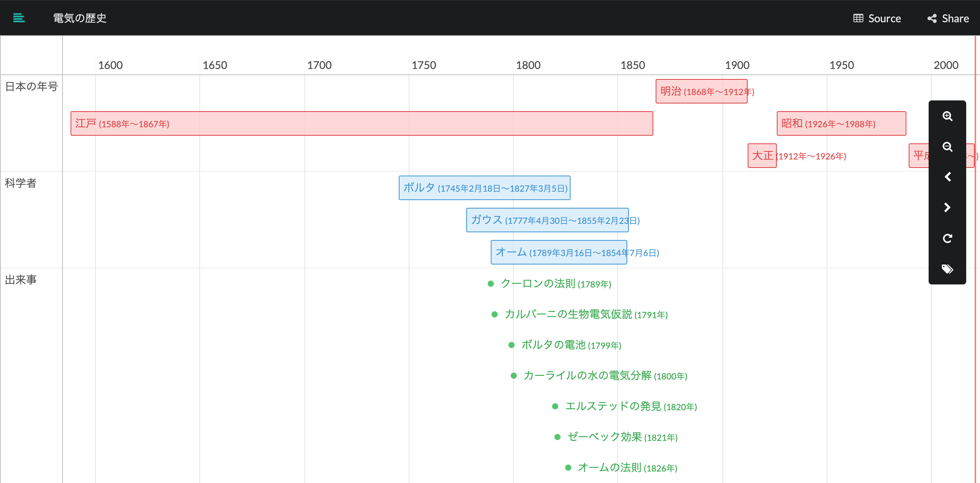Viewport: 980px width, 483px height.
Task: Click the オームの法則 event
Action: pos(622,468)
